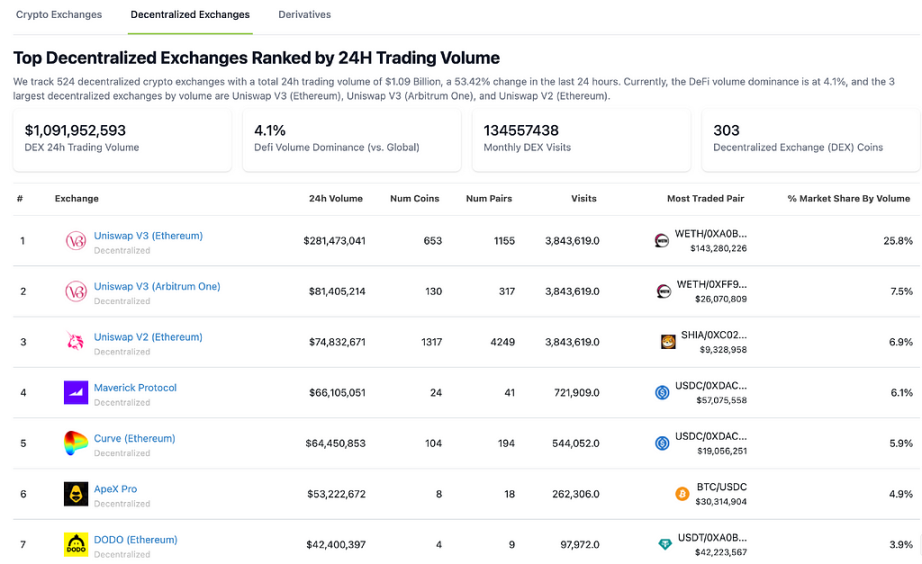
Task: Click the DODO (Ethereum) yellow logo
Action: (x=75, y=545)
